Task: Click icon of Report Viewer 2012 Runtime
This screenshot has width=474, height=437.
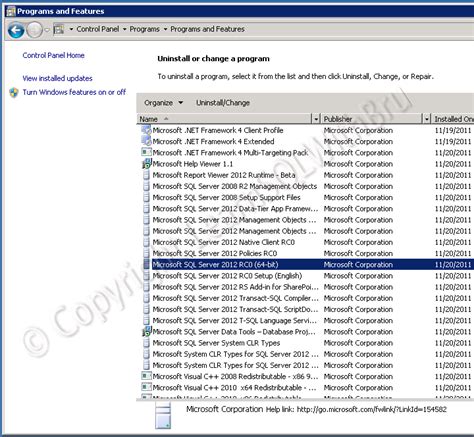Action: (x=146, y=175)
